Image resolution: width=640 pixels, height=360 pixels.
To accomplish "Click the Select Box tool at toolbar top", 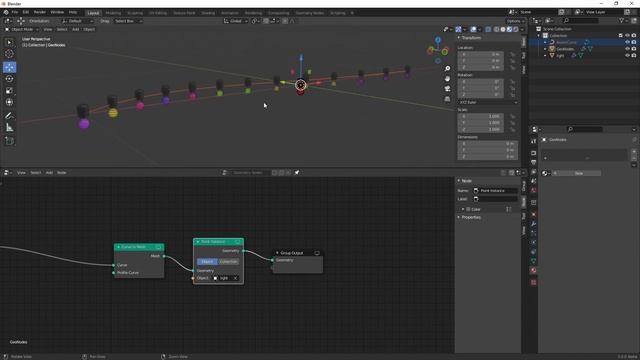I will click(9, 42).
